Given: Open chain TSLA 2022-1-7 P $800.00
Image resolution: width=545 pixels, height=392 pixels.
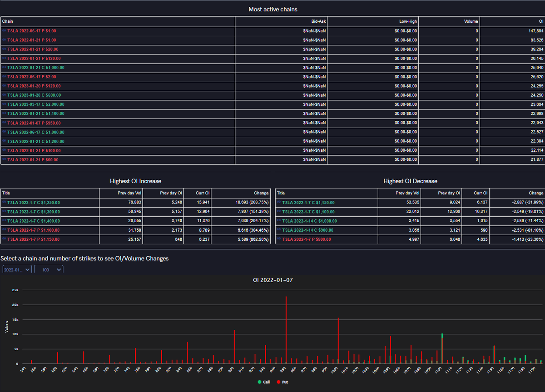Looking at the screenshot, I should (x=306, y=239).
